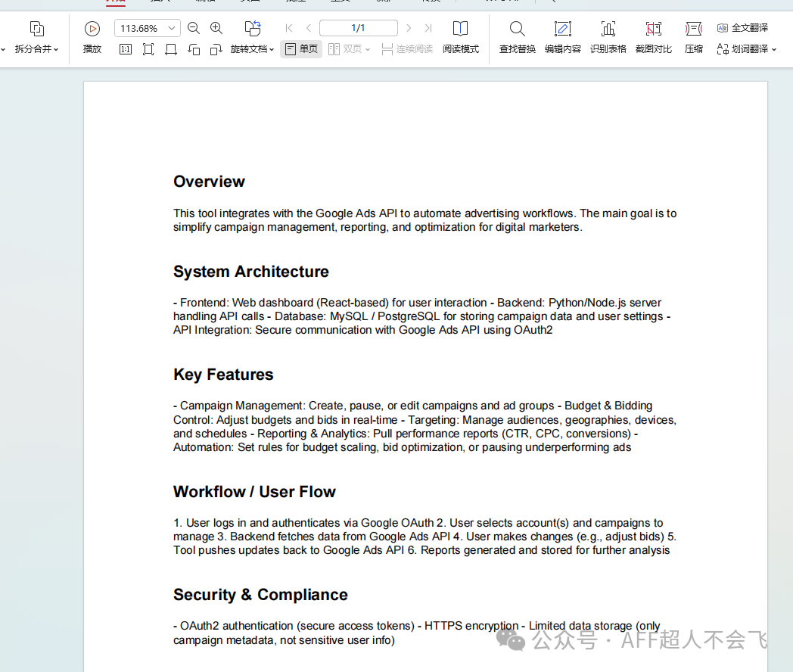Viewport: 793px width, 672px height.
Task: Go to previous page arrow
Action: tap(309, 28)
